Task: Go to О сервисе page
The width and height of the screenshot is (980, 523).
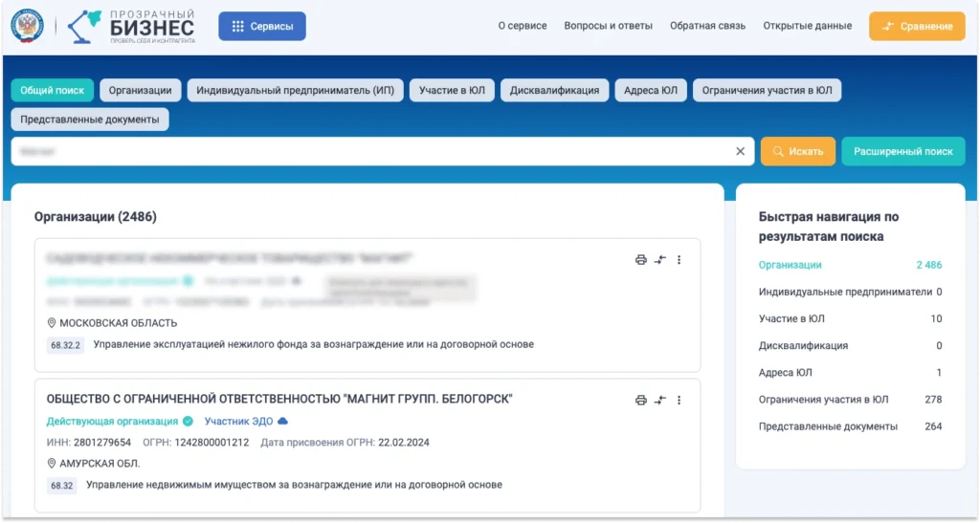Action: 522,26
